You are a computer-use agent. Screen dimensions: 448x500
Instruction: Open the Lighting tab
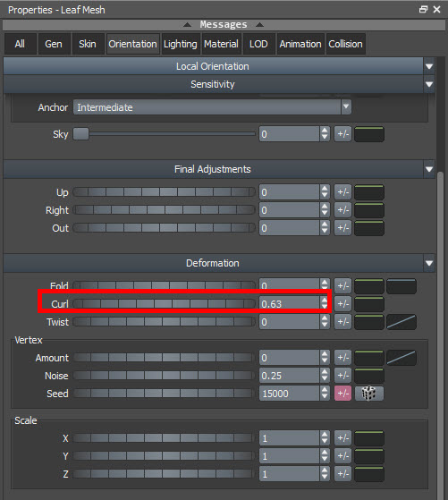point(180,44)
